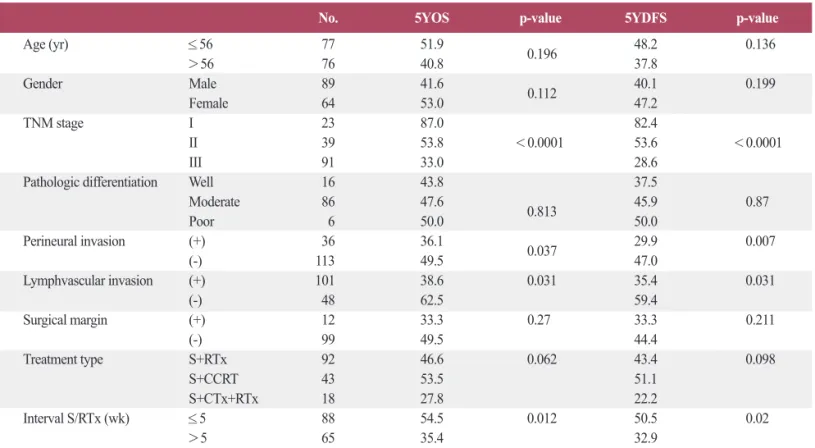This screenshot has height=448, width=815.
Task: Select the Lymphvascular invasion label
Action: 88,281
